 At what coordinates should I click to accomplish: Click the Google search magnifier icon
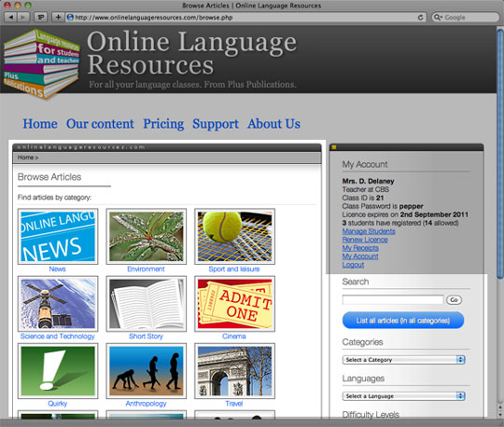click(437, 18)
